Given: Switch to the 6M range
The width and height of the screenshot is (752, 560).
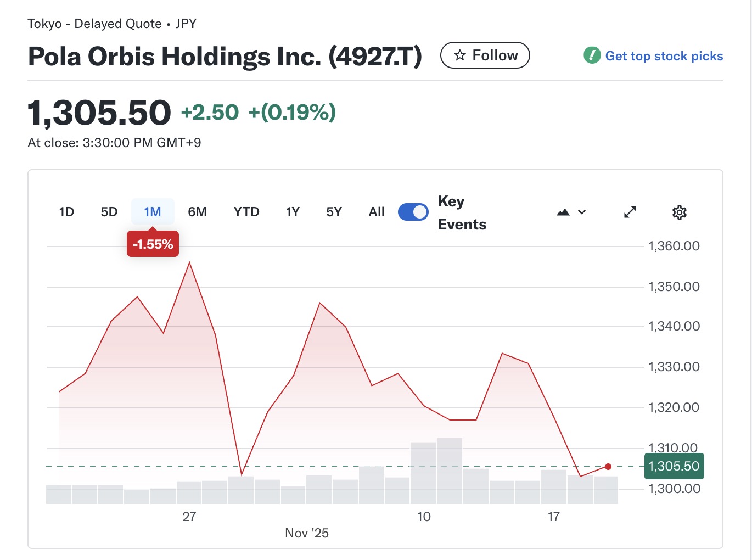Looking at the screenshot, I should tap(197, 212).
